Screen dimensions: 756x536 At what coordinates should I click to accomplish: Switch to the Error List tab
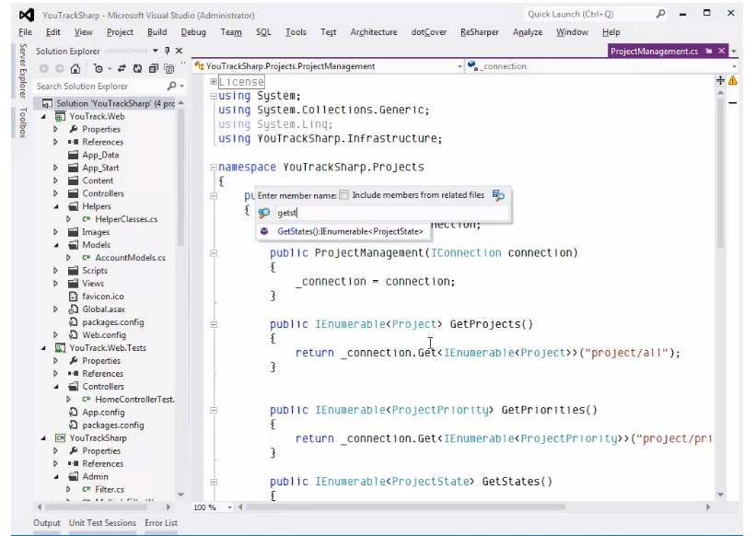[161, 523]
